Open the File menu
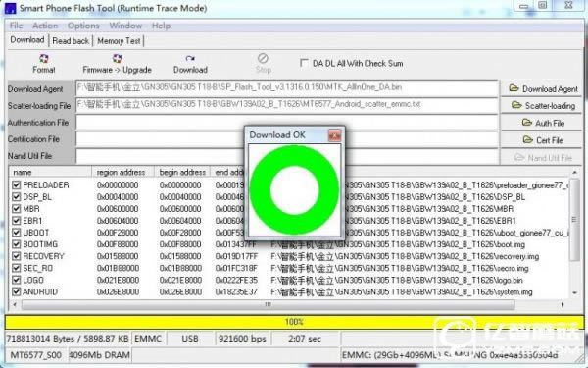This screenshot has width=588, height=368. [16, 26]
